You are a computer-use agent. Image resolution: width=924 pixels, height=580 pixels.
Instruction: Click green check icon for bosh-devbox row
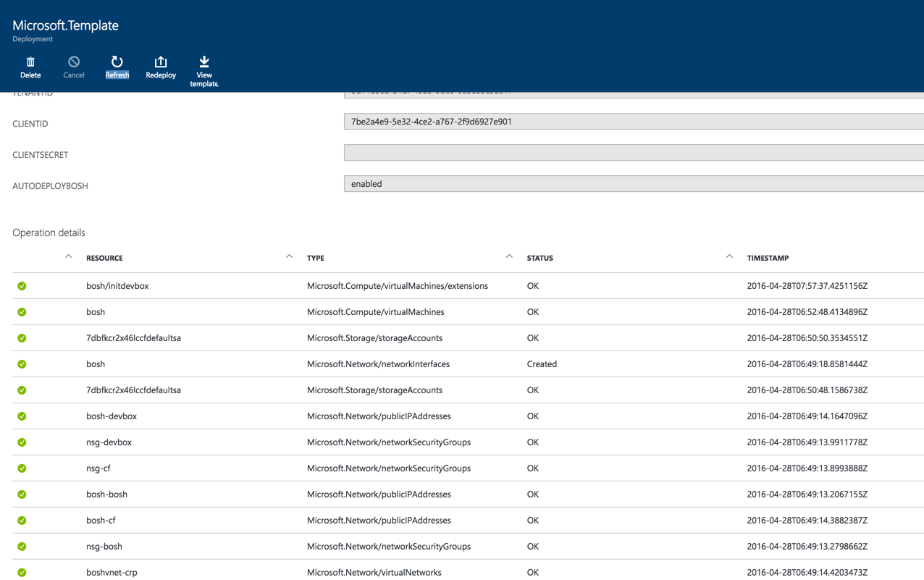pyautogui.click(x=22, y=416)
